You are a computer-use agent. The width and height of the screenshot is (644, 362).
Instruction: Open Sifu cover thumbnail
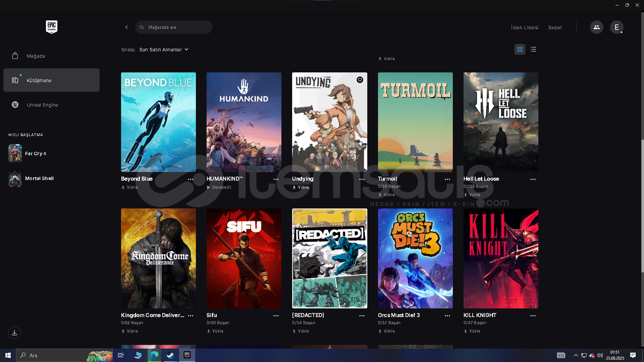pyautogui.click(x=244, y=258)
